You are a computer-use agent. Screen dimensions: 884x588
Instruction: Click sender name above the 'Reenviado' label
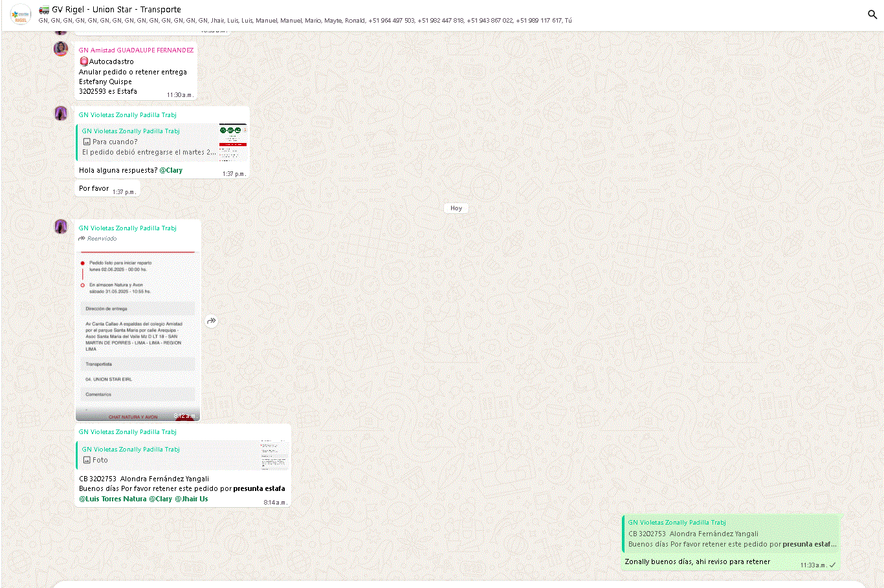(x=127, y=228)
